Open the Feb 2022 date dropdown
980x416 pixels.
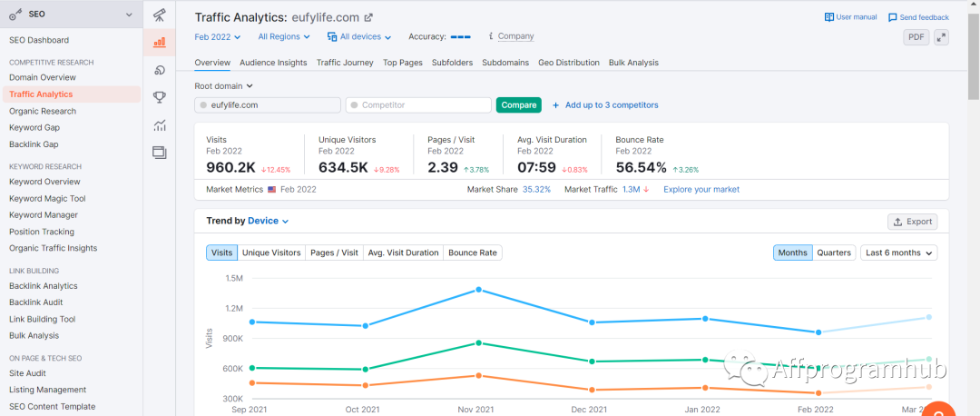218,37
